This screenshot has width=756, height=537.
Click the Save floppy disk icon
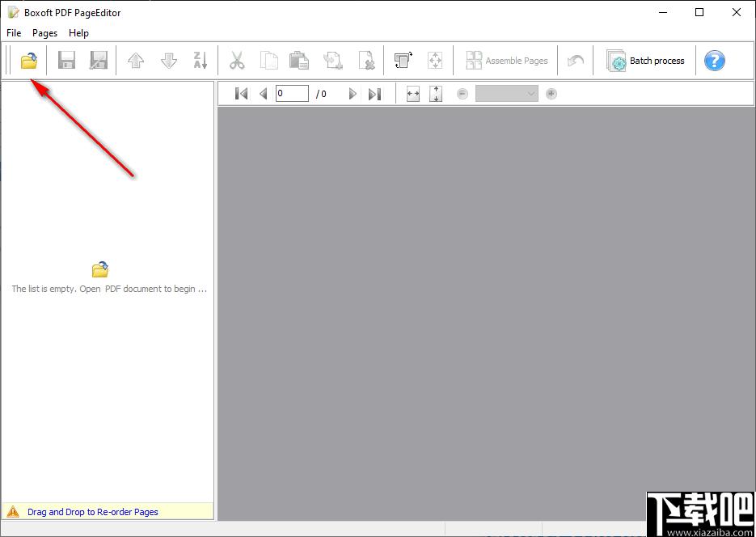point(66,61)
